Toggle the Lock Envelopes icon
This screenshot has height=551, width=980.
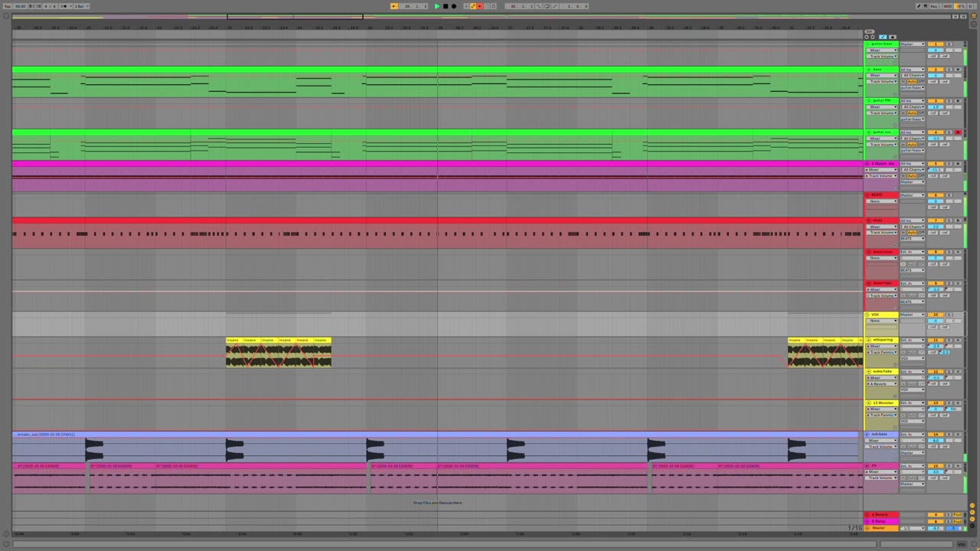892,37
